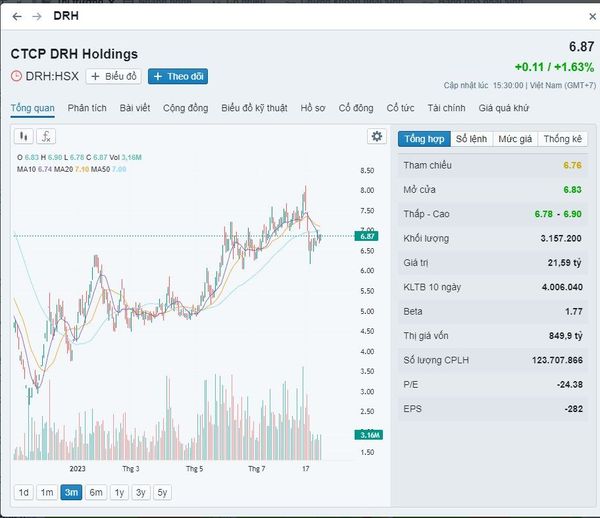Switch to the Tài chính tab
The image size is (600, 518).
[x=446, y=108]
